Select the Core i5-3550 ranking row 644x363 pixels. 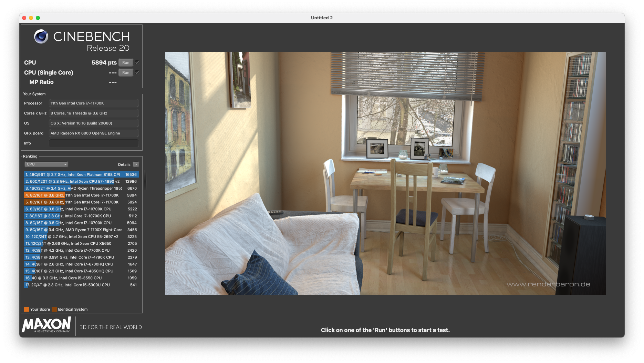(x=81, y=278)
